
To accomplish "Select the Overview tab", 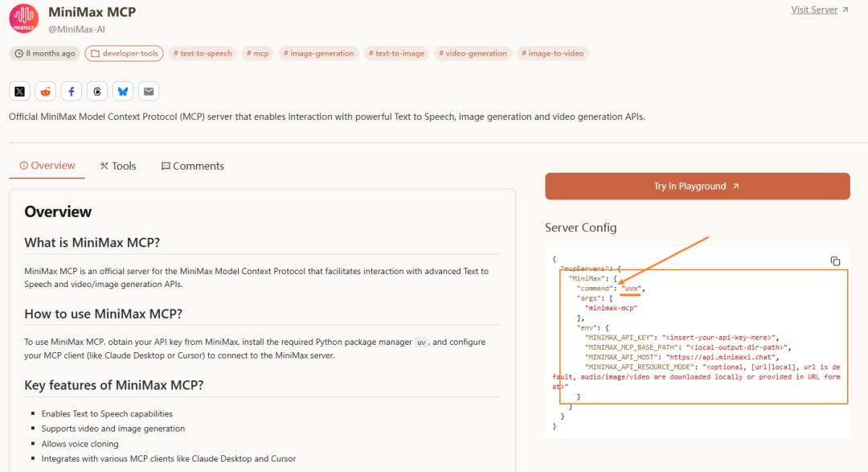I will pos(47,166).
